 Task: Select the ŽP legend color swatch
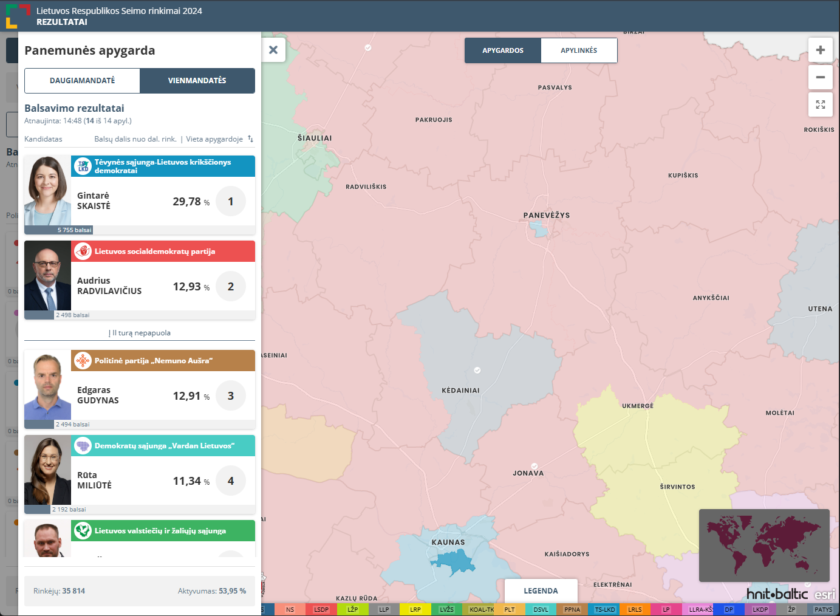[791, 609]
